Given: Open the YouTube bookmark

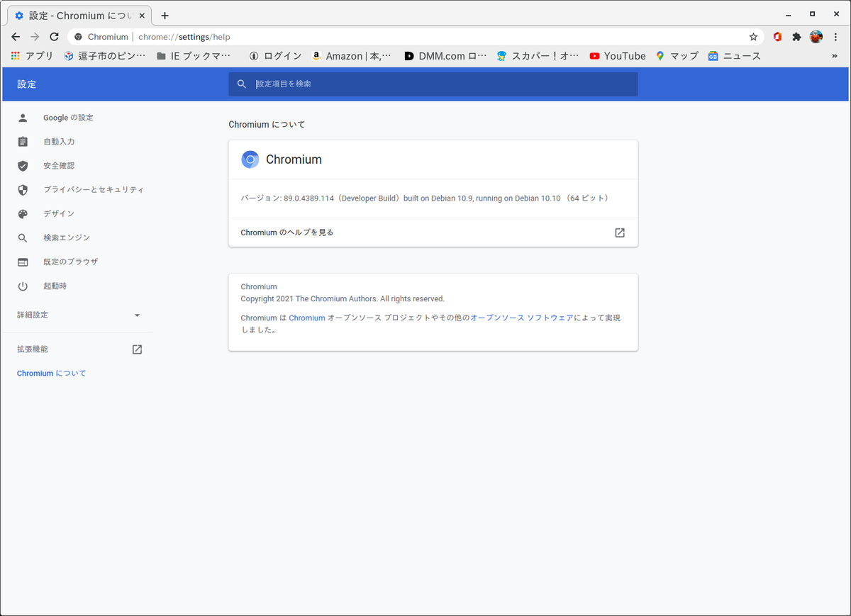Looking at the screenshot, I should (x=617, y=56).
